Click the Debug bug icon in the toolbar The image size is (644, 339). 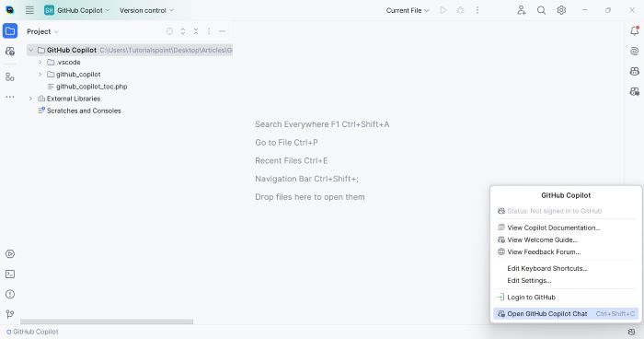460,10
